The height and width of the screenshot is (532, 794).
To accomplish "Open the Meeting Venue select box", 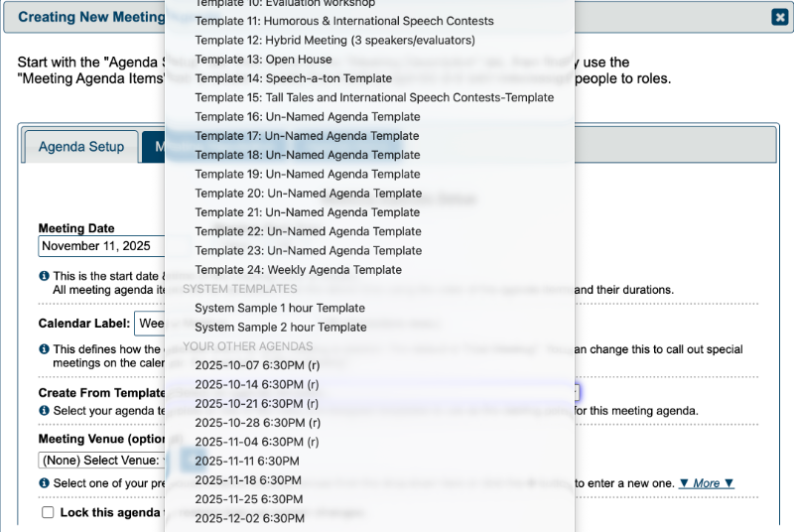I will click(101, 460).
